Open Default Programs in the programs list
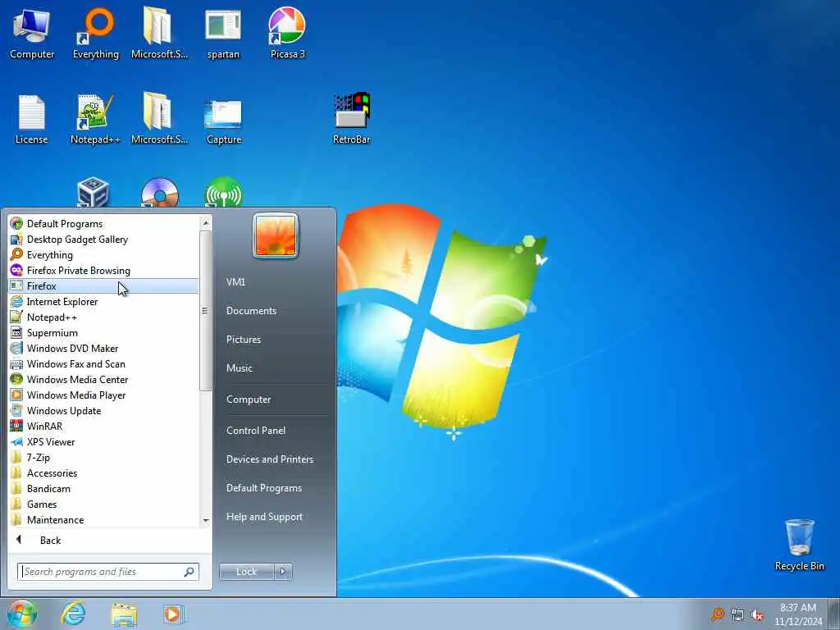Viewport: 840px width, 630px height. coord(104,224)
